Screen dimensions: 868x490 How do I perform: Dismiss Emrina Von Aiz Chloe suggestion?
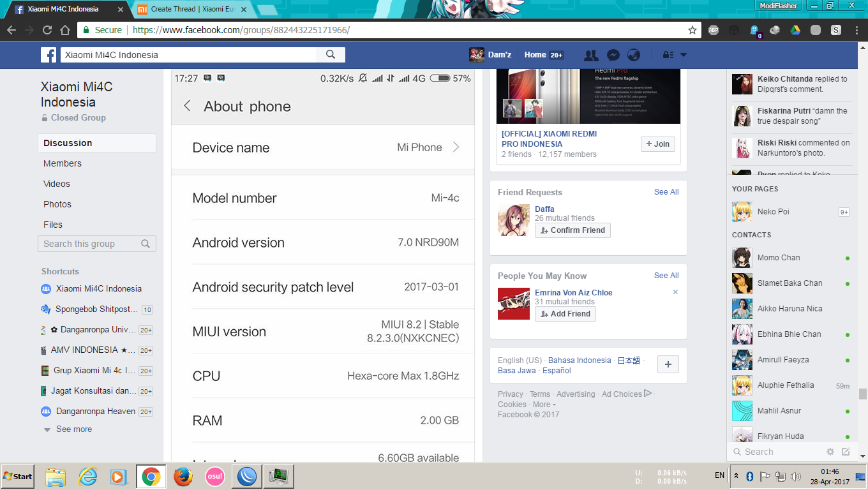[675, 292]
